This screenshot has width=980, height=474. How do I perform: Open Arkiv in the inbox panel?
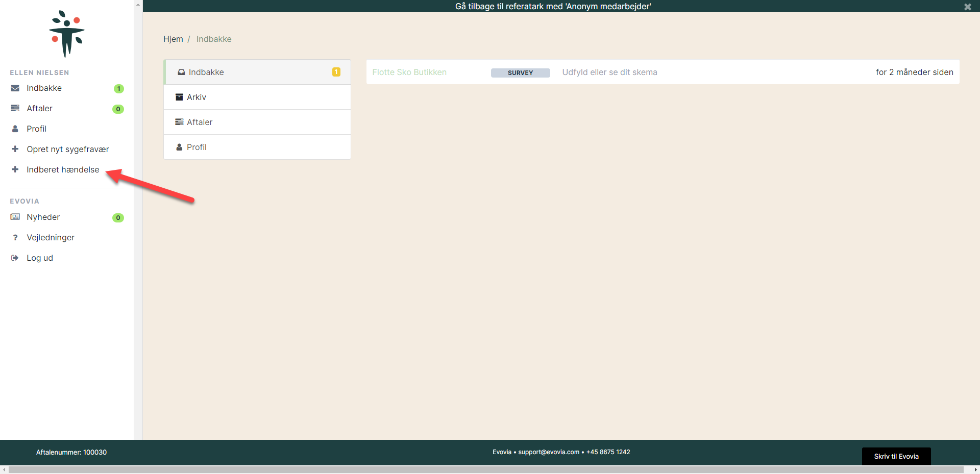click(x=197, y=97)
